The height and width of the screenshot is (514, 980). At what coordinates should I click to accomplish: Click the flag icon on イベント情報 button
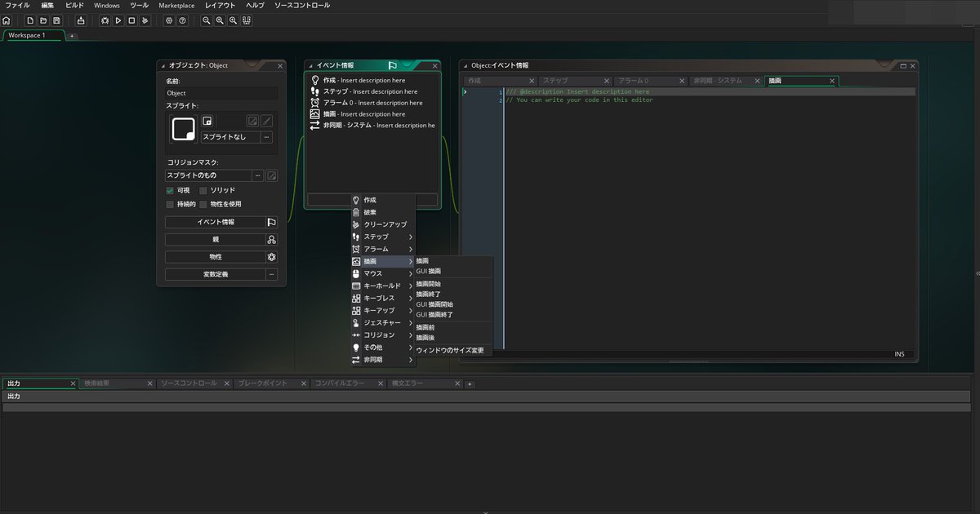(x=272, y=222)
